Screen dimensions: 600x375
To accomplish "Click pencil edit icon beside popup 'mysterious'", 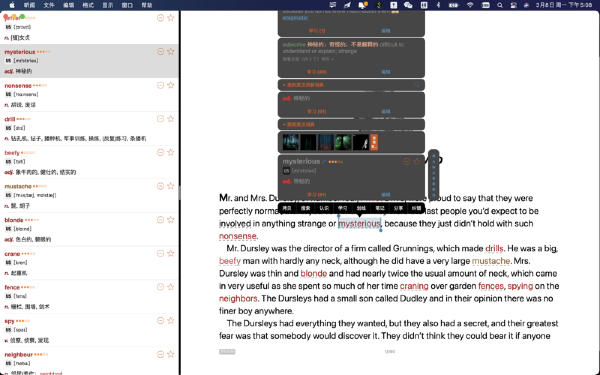I will click(324, 162).
